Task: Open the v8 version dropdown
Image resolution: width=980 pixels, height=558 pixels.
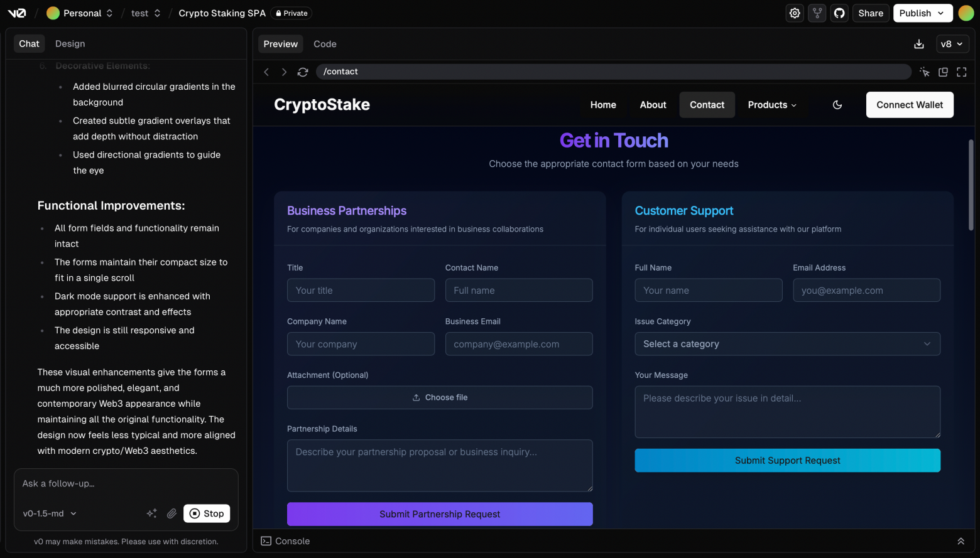Action: (952, 44)
